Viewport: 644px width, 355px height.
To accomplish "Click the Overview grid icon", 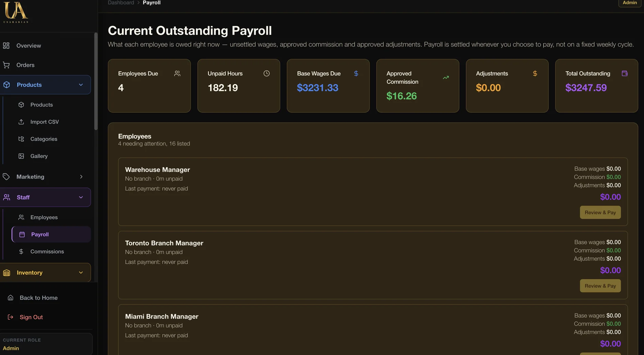I will 6,45.
